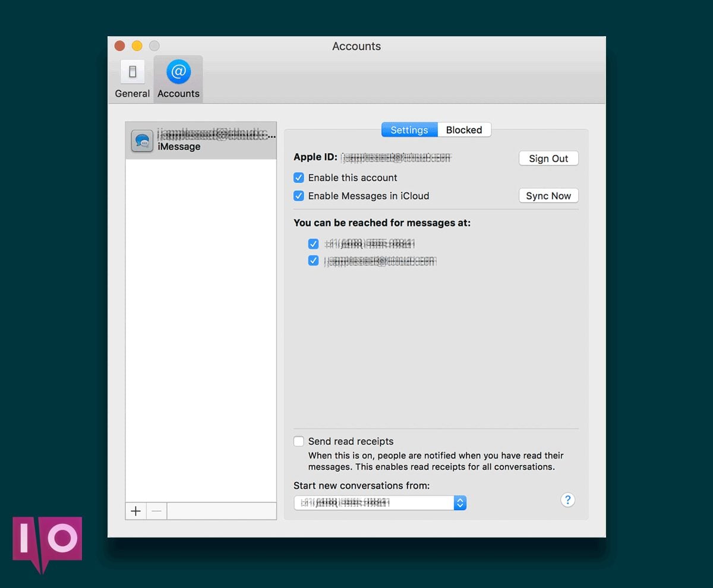The height and width of the screenshot is (588, 713).
Task: Switch to the Blocked tab
Action: 464,130
